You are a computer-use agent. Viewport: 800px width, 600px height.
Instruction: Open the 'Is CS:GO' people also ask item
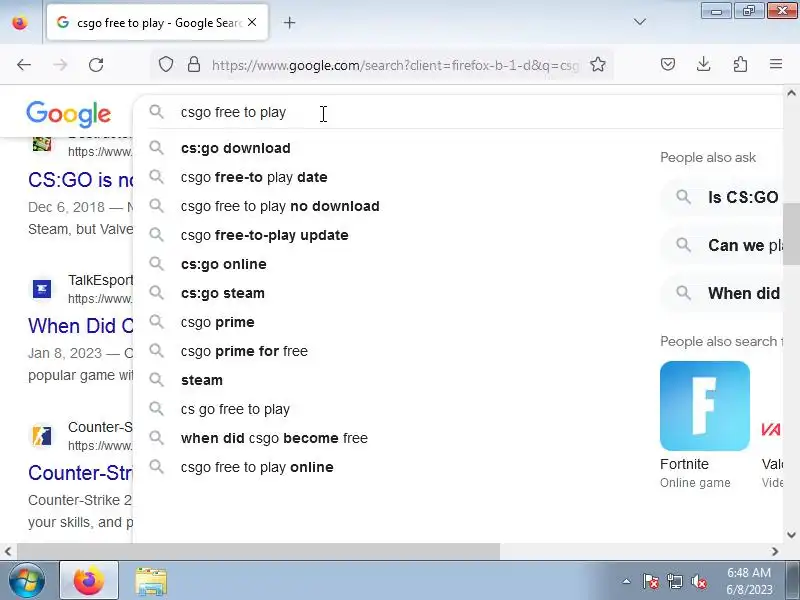coord(721,197)
